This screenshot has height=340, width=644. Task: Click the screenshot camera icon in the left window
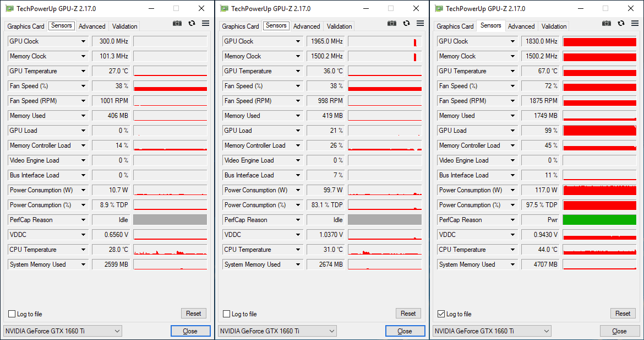tap(177, 23)
